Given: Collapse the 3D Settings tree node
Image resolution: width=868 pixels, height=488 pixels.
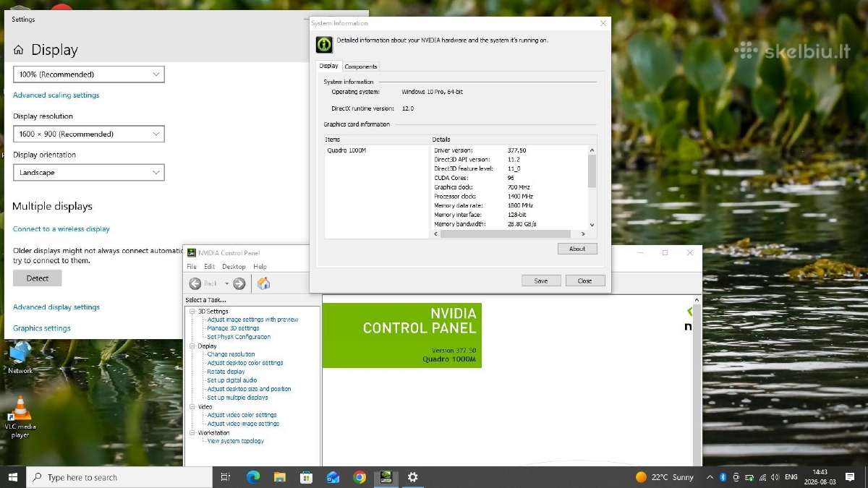Looking at the screenshot, I should (192, 312).
